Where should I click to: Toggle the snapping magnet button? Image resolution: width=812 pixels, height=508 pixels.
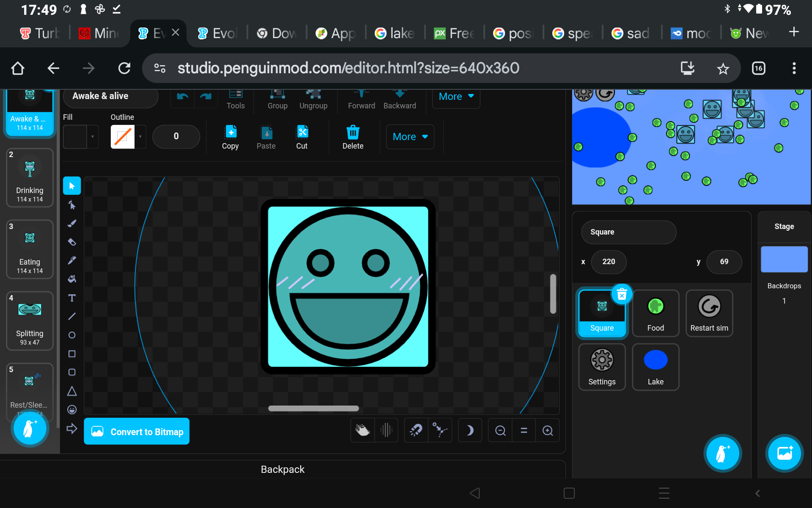[416, 431]
